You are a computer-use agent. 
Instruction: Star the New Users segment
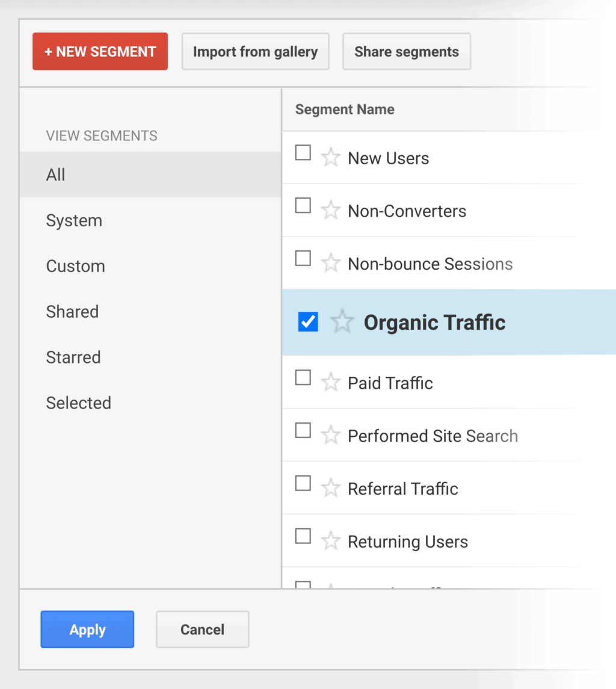click(331, 158)
